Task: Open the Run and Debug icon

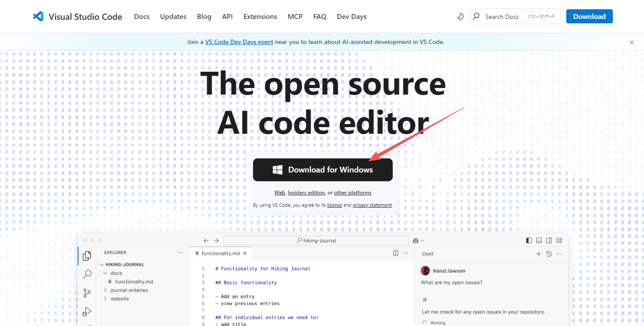Action: (x=87, y=311)
